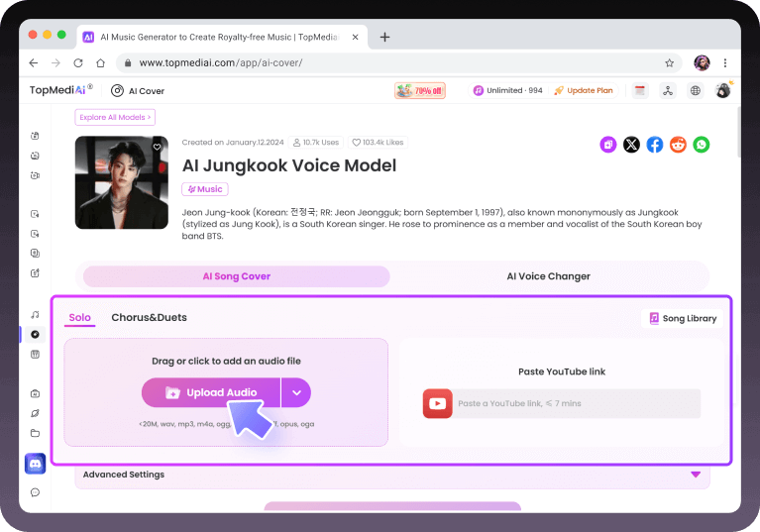Click the Paste YouTube link input field

click(577, 403)
